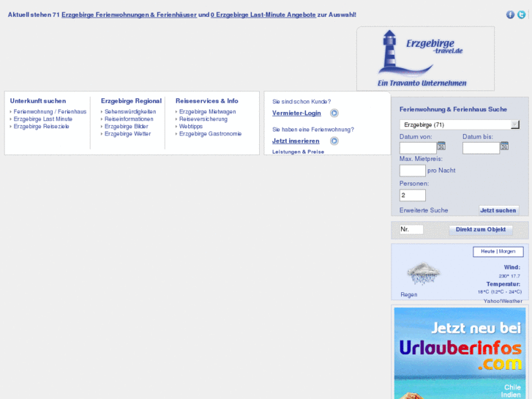
Task: Click the rain cloud weather icon
Action: pos(423,273)
